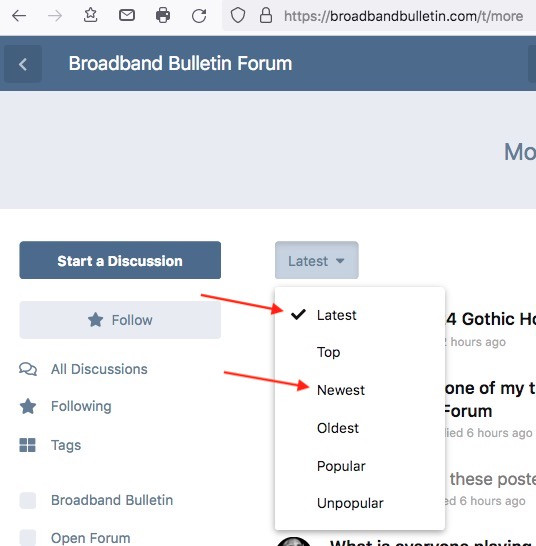
Task: Click the printer icon in toolbar
Action: pos(163,15)
